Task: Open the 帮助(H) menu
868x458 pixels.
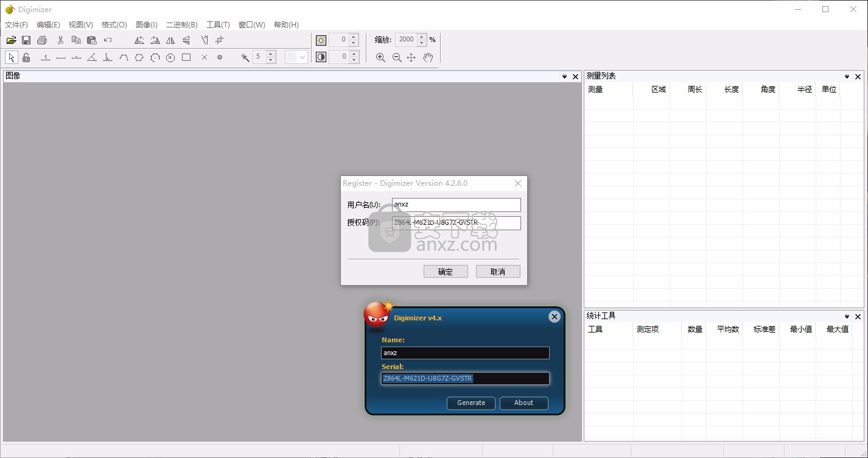Action: pos(286,25)
